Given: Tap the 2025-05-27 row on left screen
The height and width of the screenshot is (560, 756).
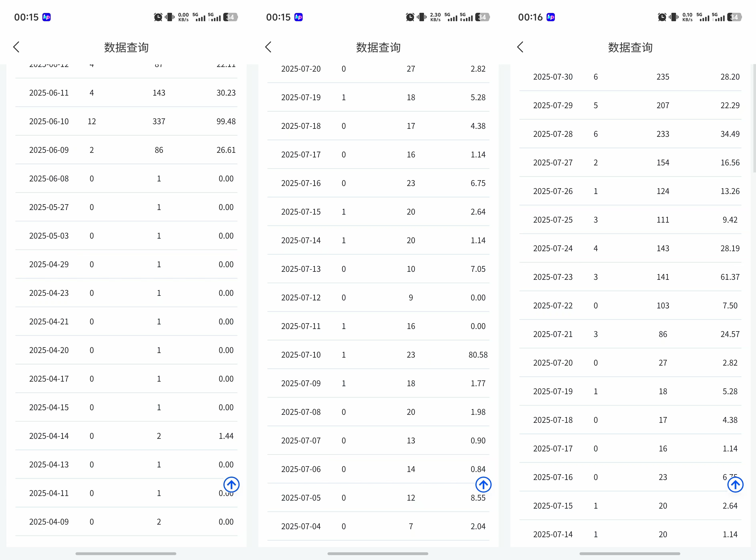Looking at the screenshot, I should [126, 207].
